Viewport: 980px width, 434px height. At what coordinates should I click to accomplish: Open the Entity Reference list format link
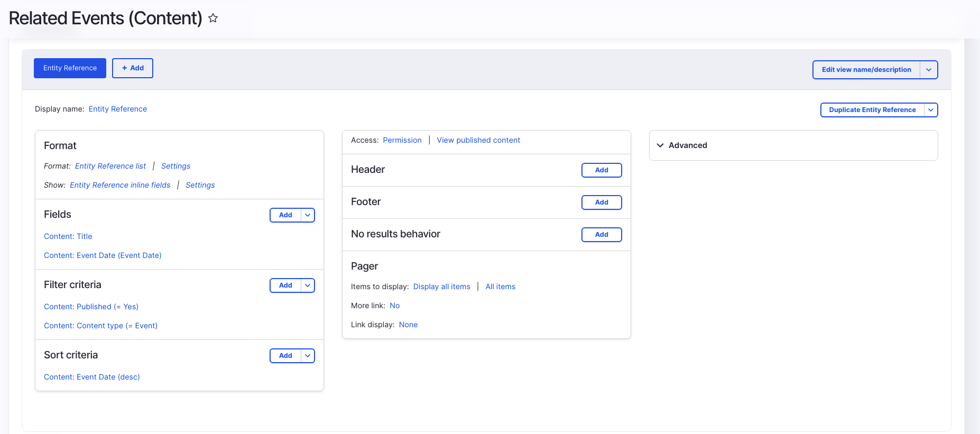tap(110, 166)
